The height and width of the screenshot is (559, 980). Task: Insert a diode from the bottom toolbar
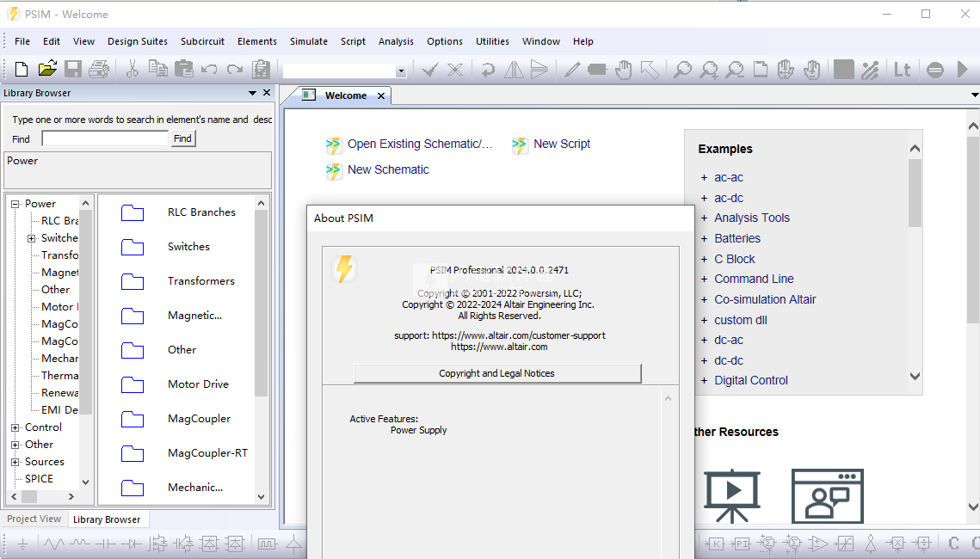coord(132,544)
